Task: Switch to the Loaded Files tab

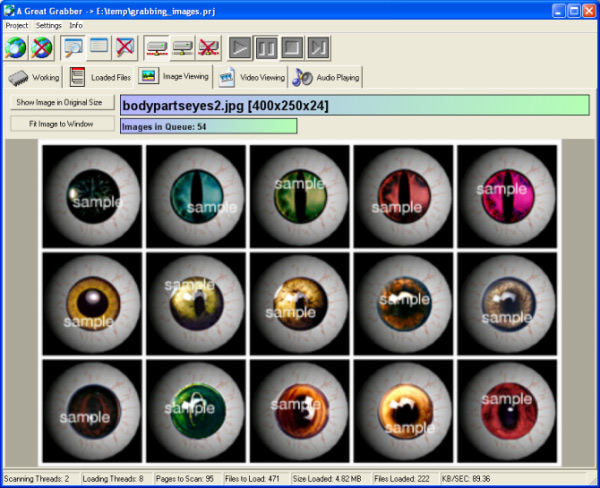Action: click(x=99, y=77)
